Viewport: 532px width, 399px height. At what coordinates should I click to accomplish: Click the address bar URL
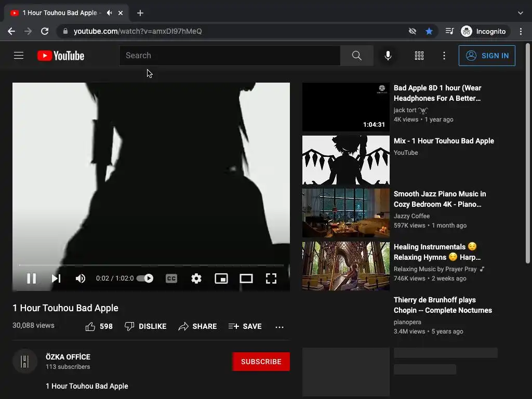138,31
